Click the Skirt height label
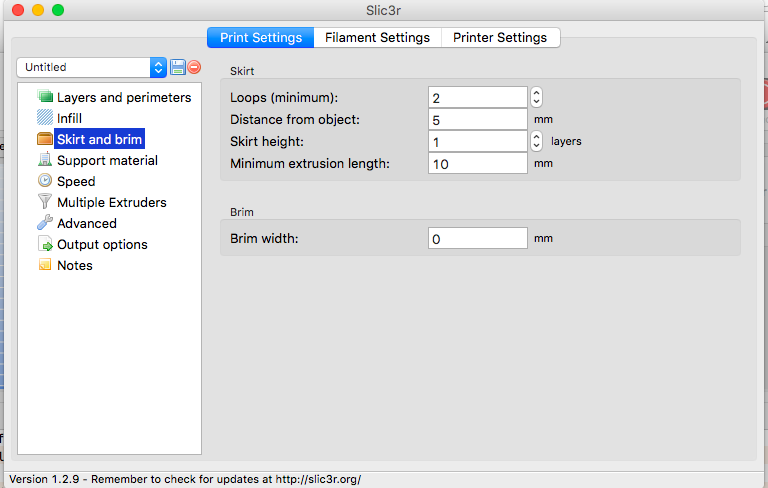The image size is (768, 488). click(x=267, y=142)
